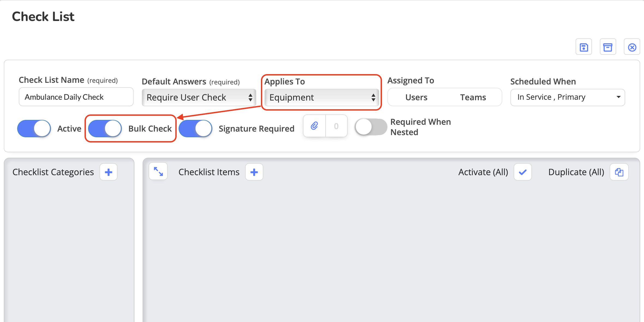
Task: Click the paperclip attachment icon
Action: point(314,126)
